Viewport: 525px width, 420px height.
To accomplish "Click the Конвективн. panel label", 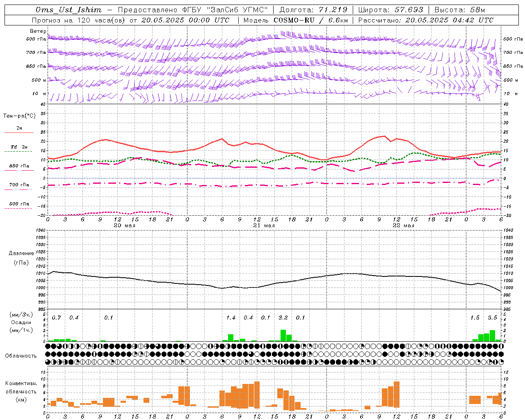I will point(21,383).
